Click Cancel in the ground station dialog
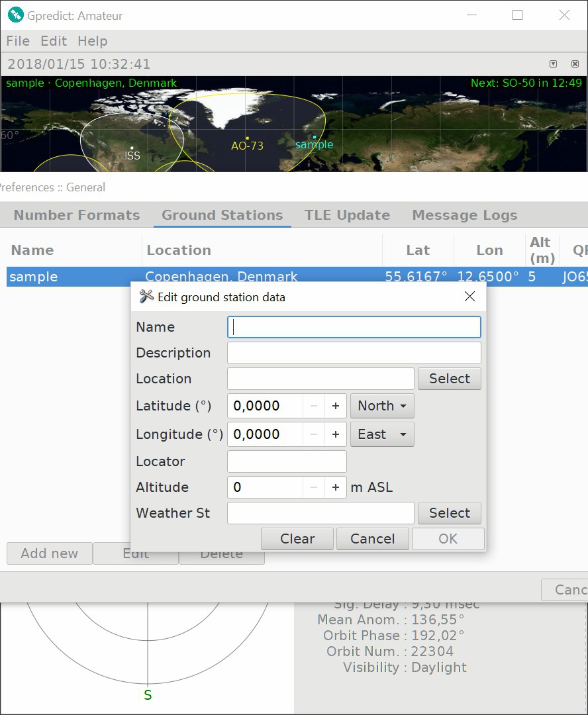Image resolution: width=588 pixels, height=715 pixels. click(x=373, y=539)
